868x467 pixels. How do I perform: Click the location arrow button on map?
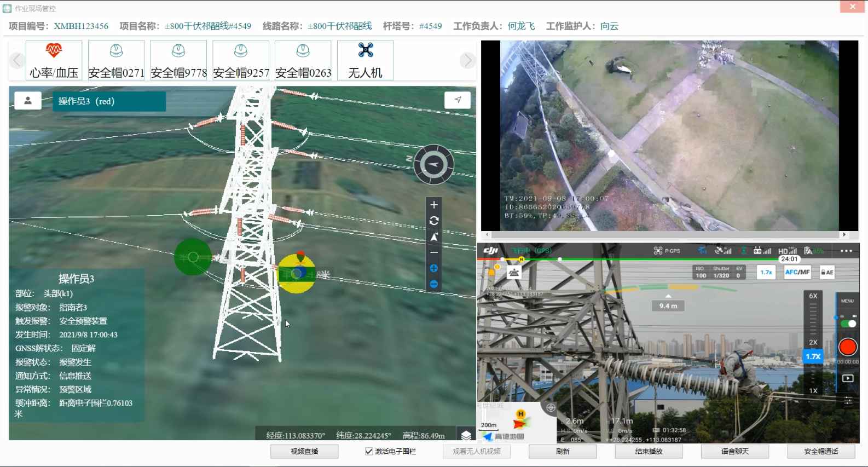coord(458,100)
